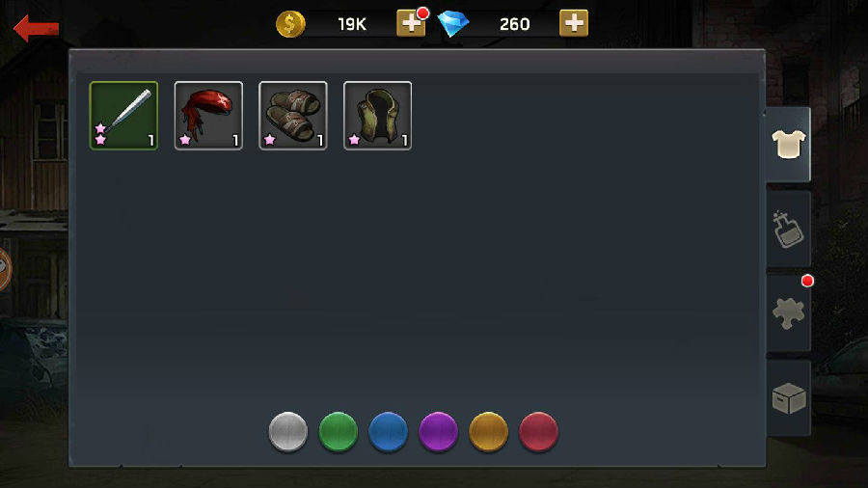
Task: Filter by gray rarity circle
Action: tap(287, 431)
